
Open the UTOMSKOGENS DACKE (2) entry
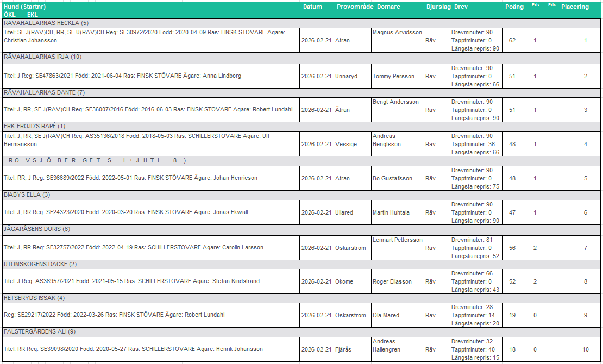tap(40, 264)
